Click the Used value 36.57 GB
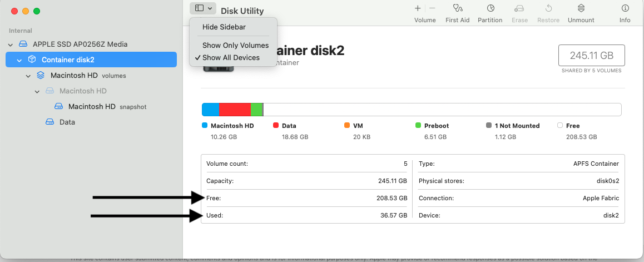644x262 pixels. [394, 215]
